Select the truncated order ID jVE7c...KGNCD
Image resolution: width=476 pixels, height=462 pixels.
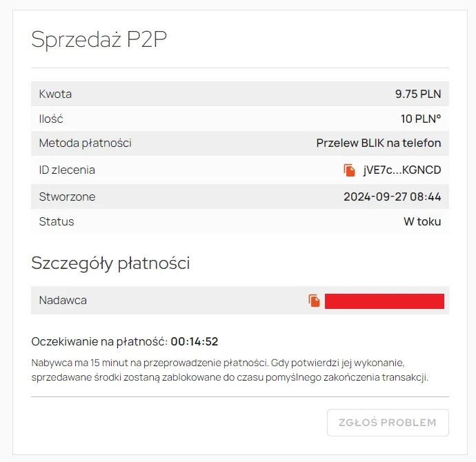pyautogui.click(x=402, y=170)
